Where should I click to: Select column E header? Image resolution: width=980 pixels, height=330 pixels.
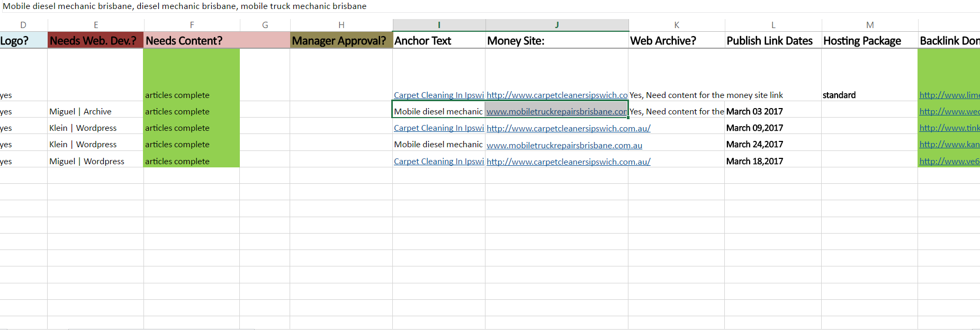click(x=96, y=25)
